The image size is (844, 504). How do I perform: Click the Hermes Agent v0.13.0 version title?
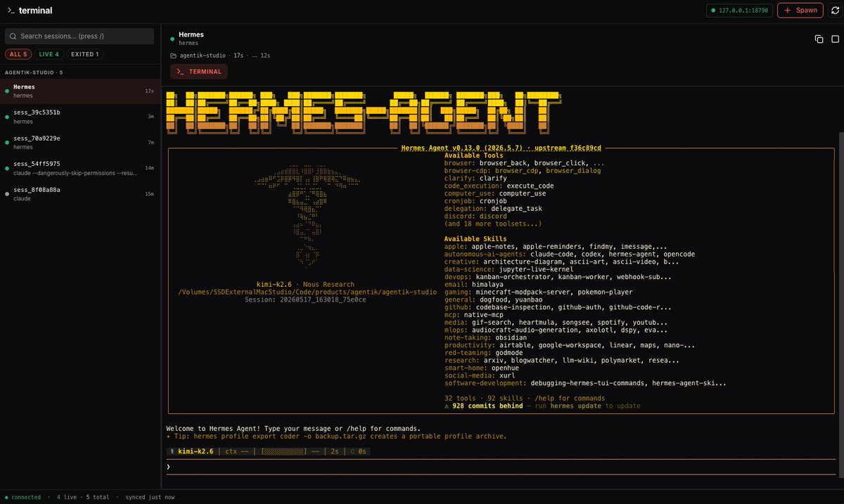(x=501, y=148)
